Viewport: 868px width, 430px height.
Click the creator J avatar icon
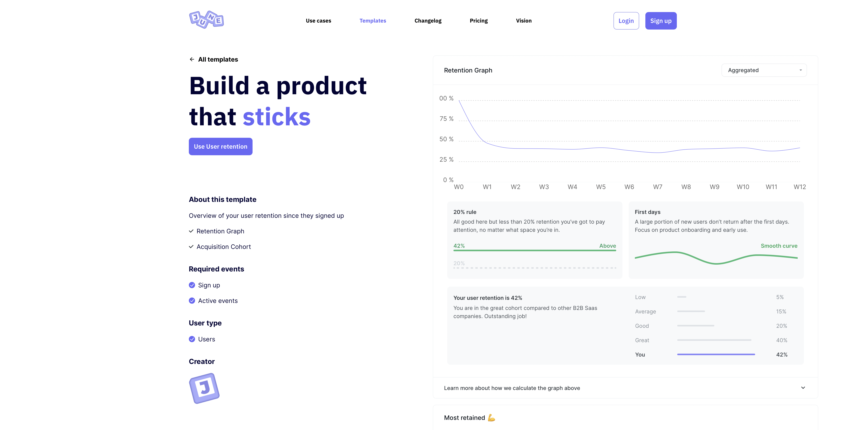204,388
